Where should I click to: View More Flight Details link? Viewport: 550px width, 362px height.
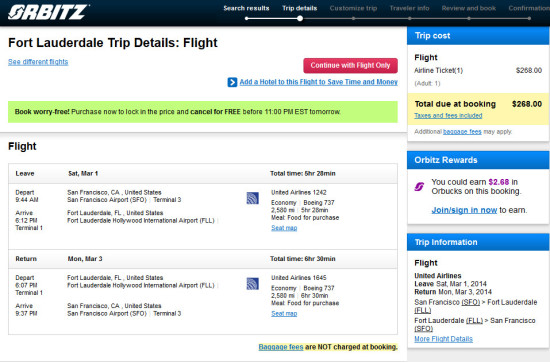pyautogui.click(x=443, y=339)
